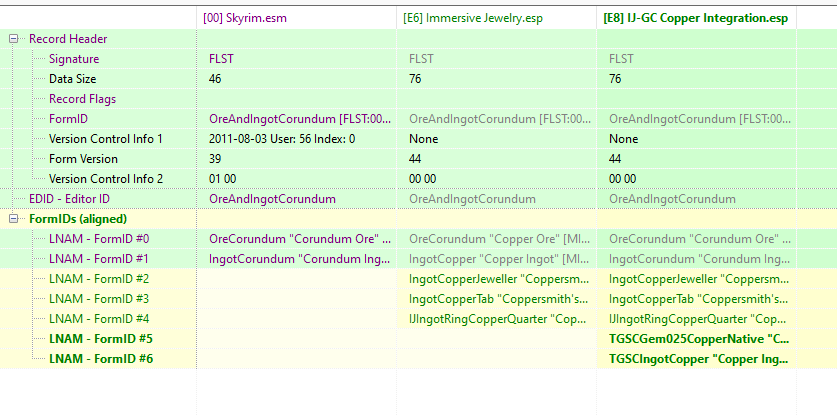Select the LNAM - FormID #0 row
The width and height of the screenshot is (837, 415).
pyautogui.click(x=418, y=239)
